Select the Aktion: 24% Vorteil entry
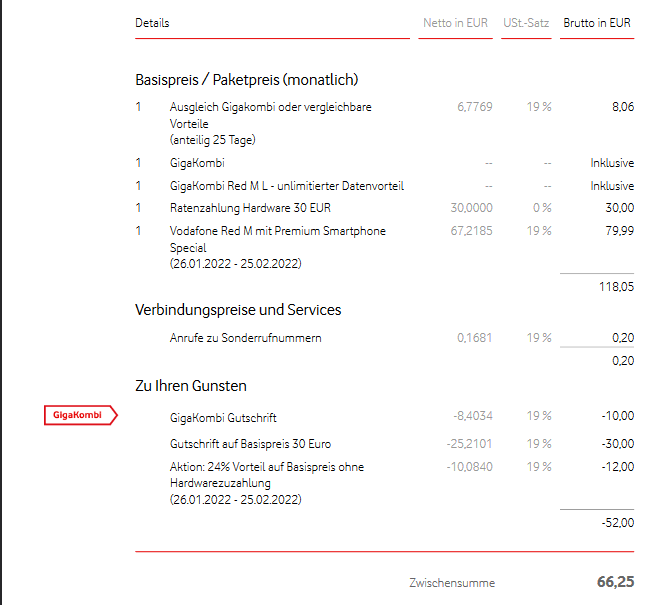Image resolution: width=662 pixels, height=605 pixels. [x=266, y=467]
